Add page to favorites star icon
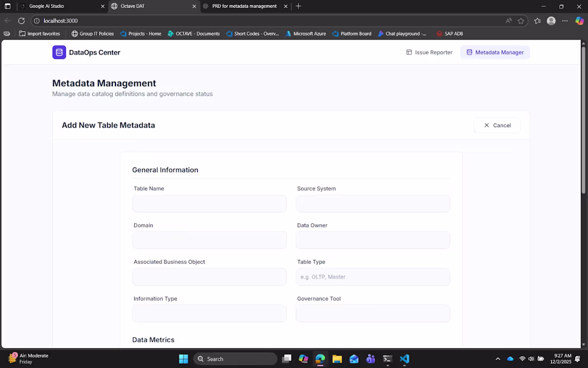The height and width of the screenshot is (368, 588). [x=521, y=21]
